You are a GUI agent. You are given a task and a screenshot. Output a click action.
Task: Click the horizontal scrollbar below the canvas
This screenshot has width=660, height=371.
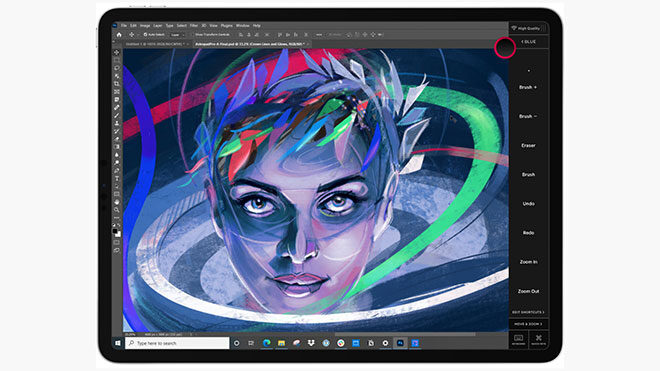pos(404,335)
